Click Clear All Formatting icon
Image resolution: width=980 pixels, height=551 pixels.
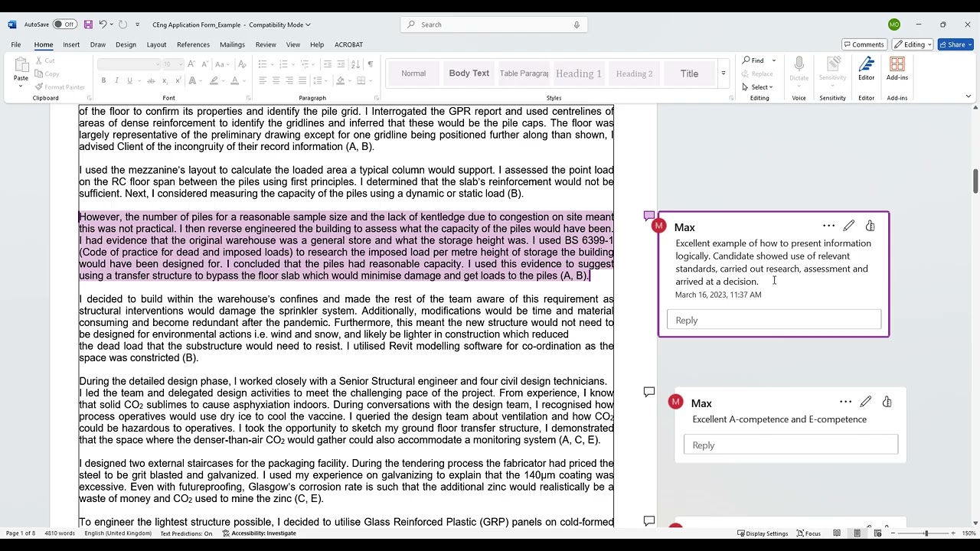tap(243, 64)
